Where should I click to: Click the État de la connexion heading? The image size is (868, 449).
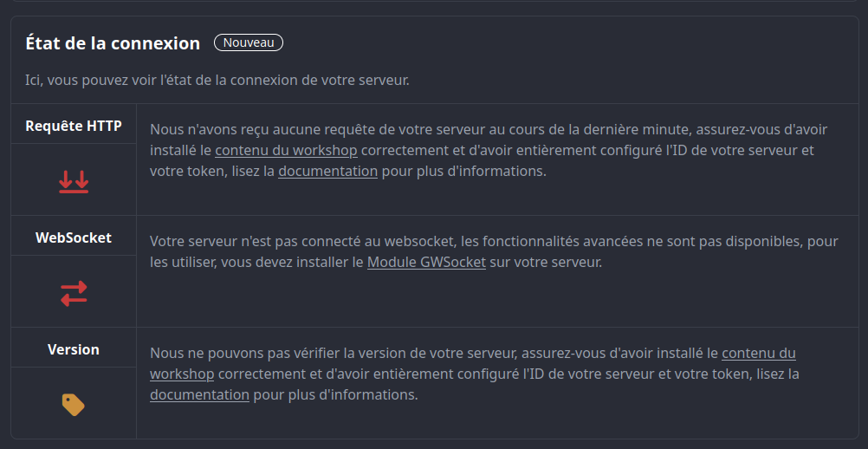point(113,43)
